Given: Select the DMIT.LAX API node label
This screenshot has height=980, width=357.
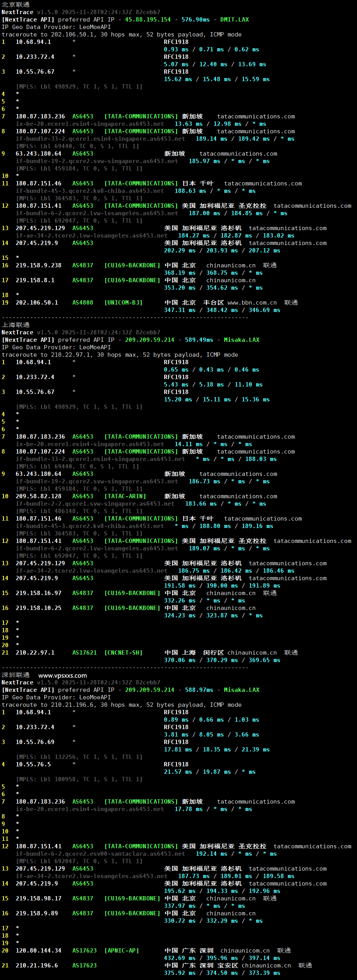Looking at the screenshot, I should 234,20.
